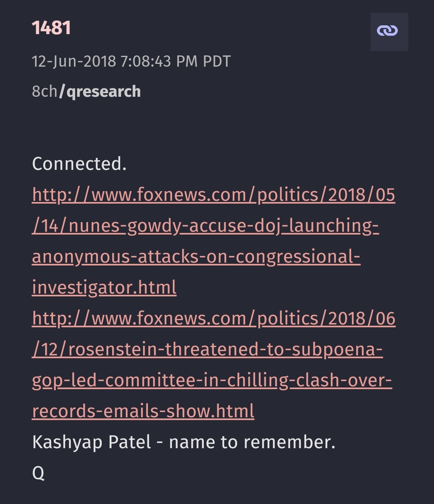Screen dimensions: 434x504
Task: Select post number 1481
Action: point(51,28)
